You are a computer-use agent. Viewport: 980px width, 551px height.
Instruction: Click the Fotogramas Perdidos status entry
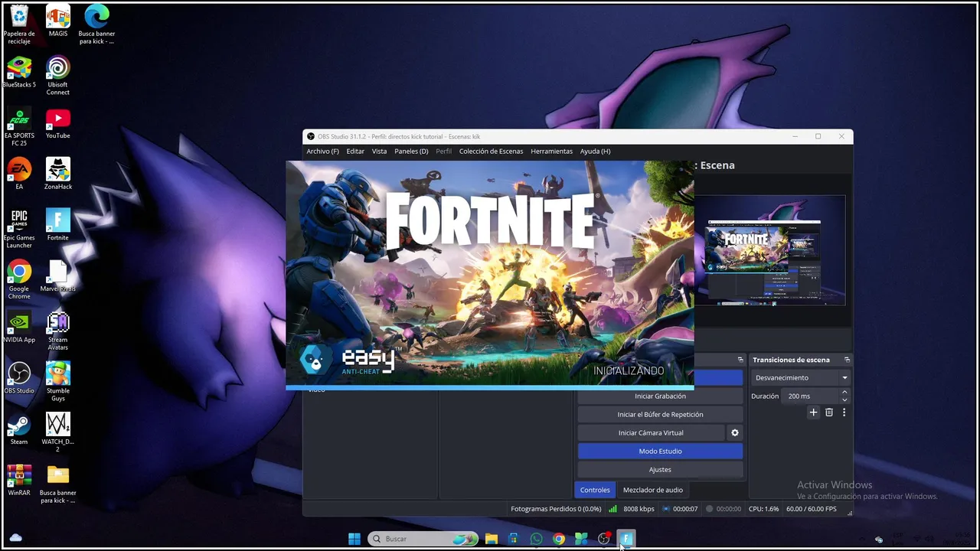pyautogui.click(x=556, y=509)
